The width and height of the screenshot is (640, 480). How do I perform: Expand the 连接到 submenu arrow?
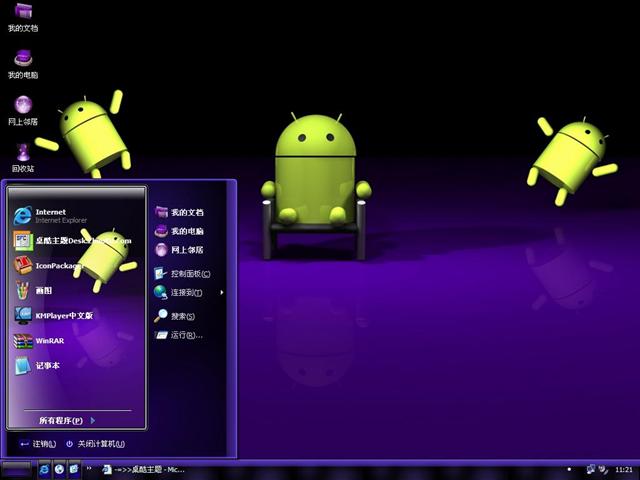point(222,292)
